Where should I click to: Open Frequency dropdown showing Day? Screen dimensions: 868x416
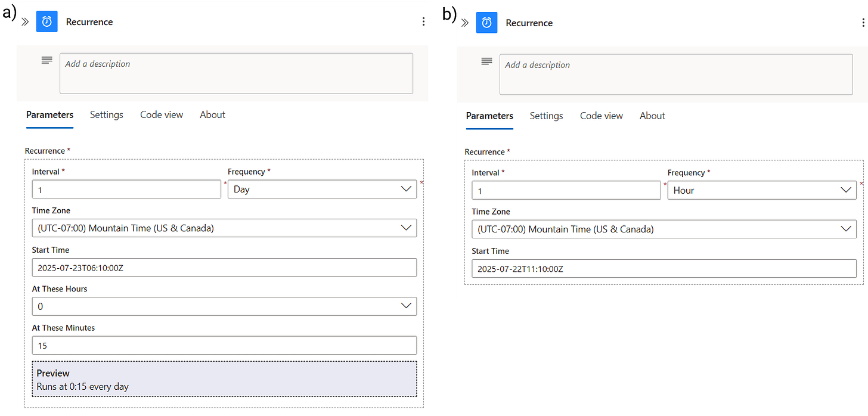322,189
